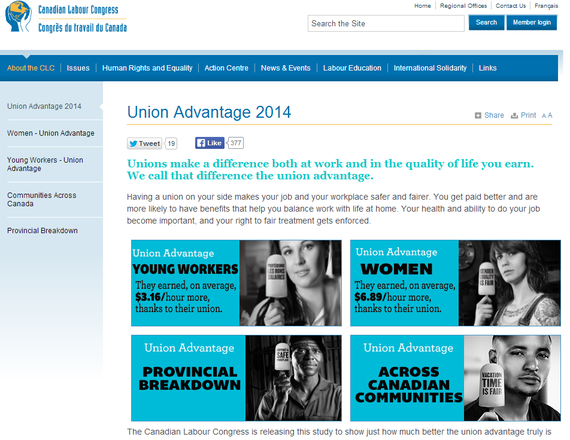This screenshot has height=440, width=570.
Task: Open the Tweet count bubble showing 19
Action: pyautogui.click(x=171, y=143)
